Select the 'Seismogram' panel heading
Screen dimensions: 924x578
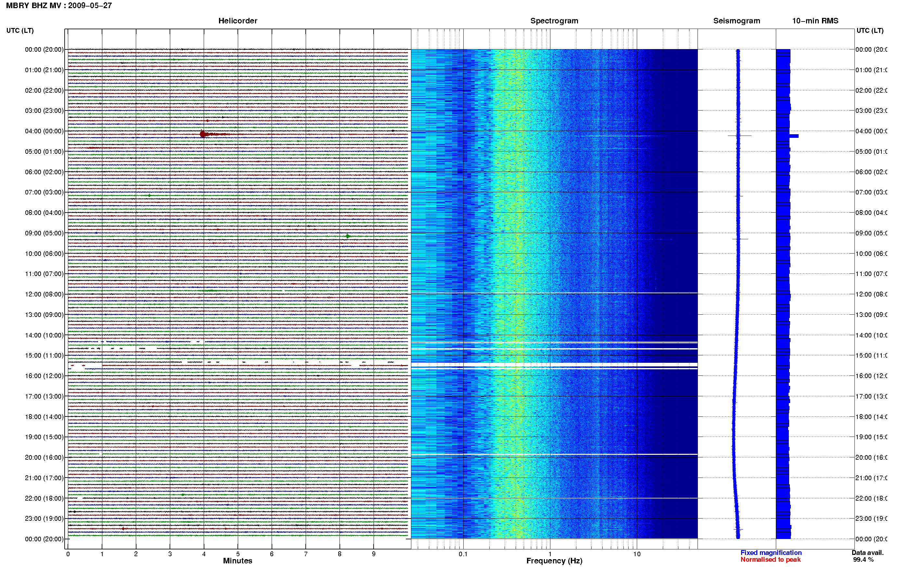pos(737,21)
